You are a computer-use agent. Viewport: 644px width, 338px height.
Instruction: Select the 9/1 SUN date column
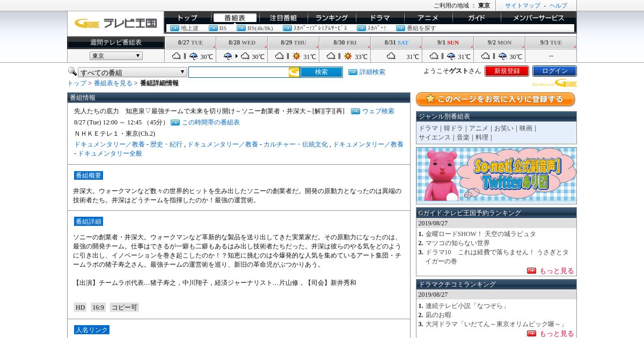[x=448, y=42]
